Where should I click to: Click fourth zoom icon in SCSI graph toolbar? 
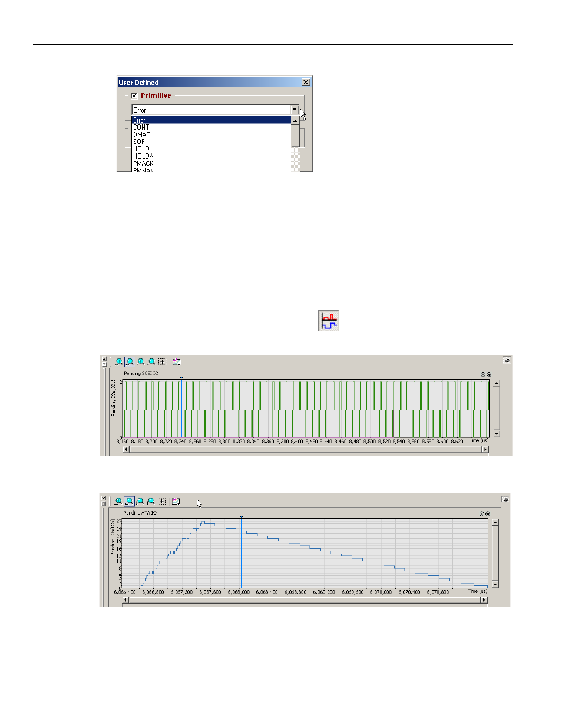tap(151, 362)
